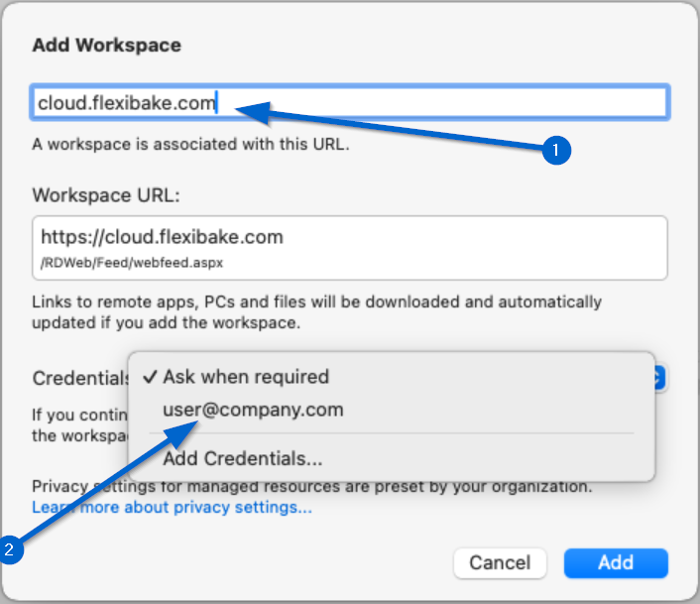Click 'A workspace is associated with this URL' text
Image resolution: width=700 pixels, height=604 pixels.
click(x=190, y=144)
